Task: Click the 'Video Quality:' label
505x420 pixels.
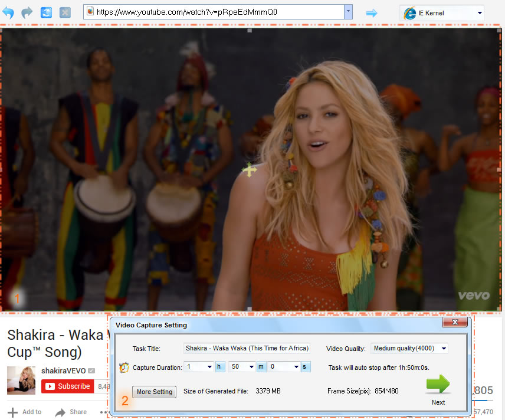Action: coord(346,349)
